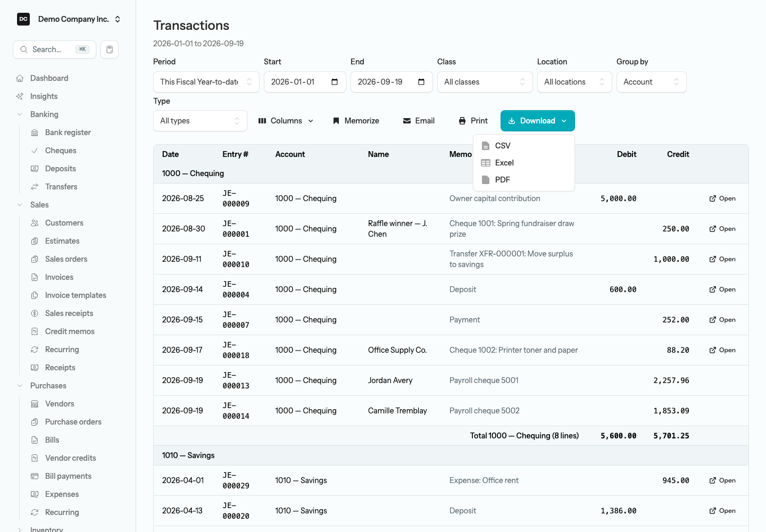Click the Download button

pos(538,121)
